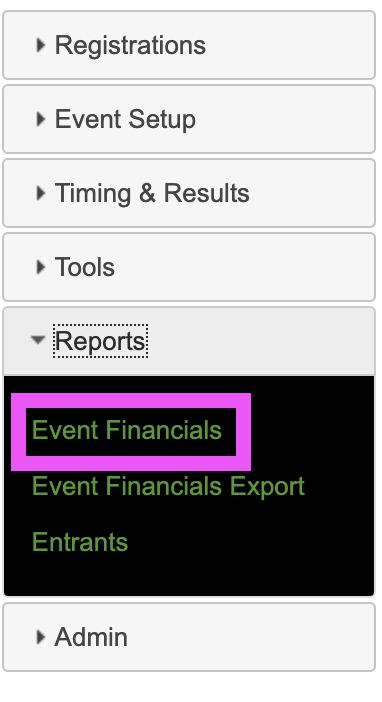Click the pink highlight border around Event Financials
This screenshot has width=382, height=702.
pos(131,400)
